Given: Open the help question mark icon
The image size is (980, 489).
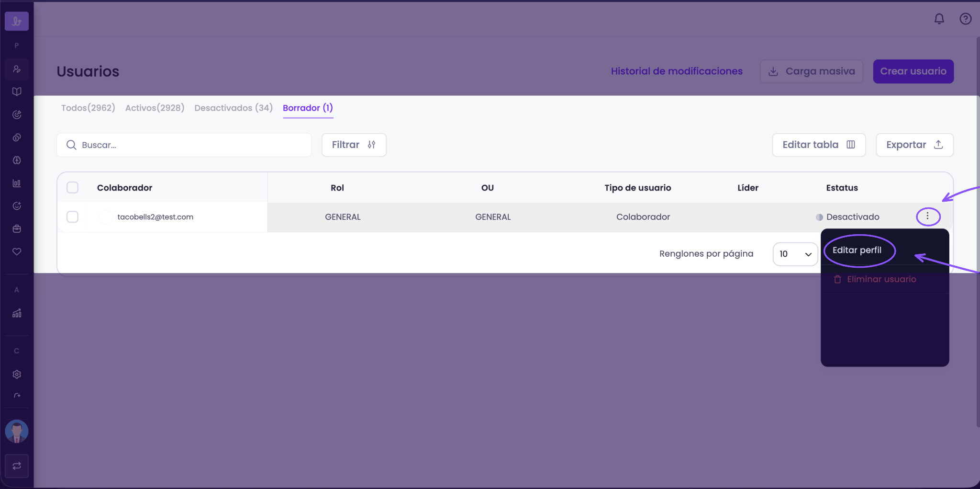Looking at the screenshot, I should point(966,19).
